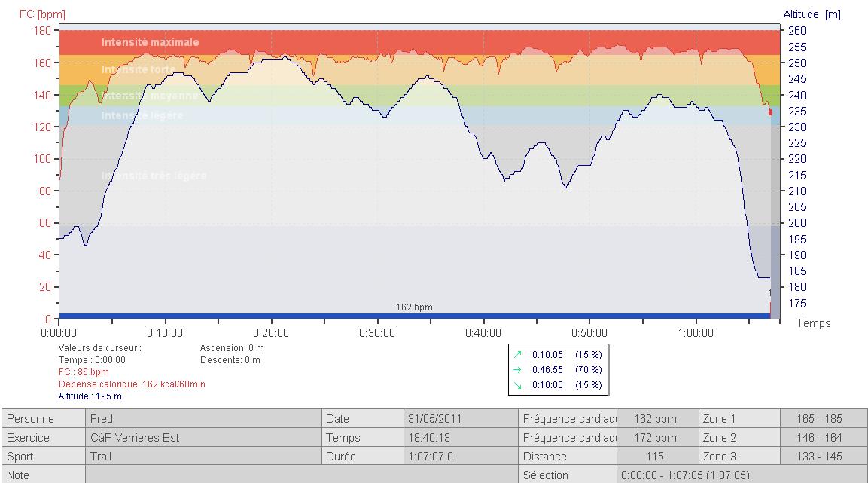
Task: Click the flat arrow icon in legend
Action: coord(518,369)
